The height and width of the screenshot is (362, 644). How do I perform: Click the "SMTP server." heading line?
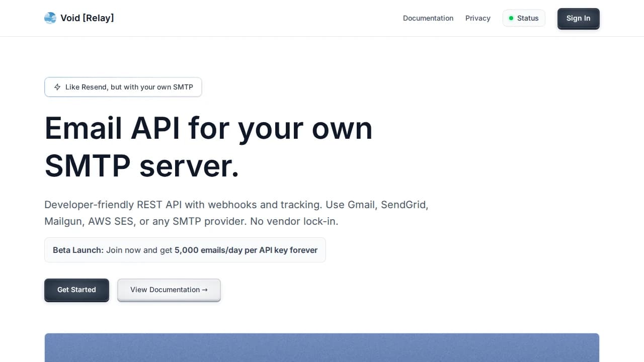pos(141,166)
